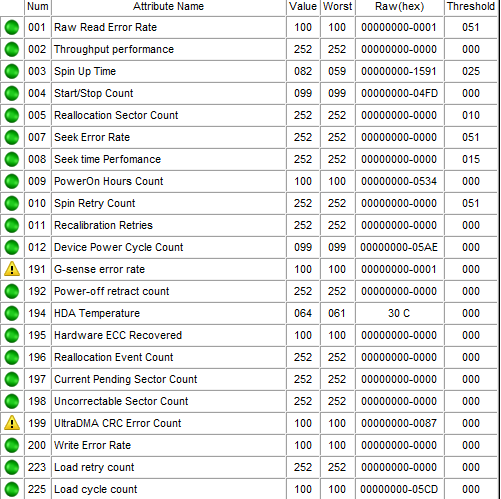The width and height of the screenshot is (501, 499).
Task: Select the green indicator for PowerOn Hours Count
Action: (x=12, y=181)
